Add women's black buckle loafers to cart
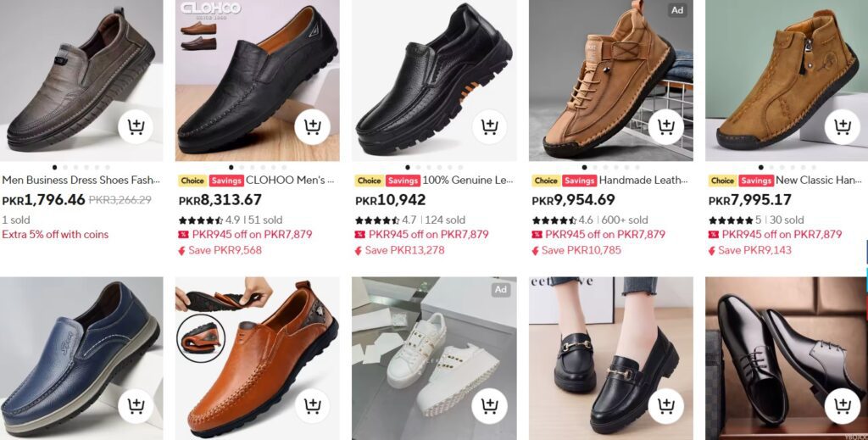The height and width of the screenshot is (440, 868). pos(666,406)
